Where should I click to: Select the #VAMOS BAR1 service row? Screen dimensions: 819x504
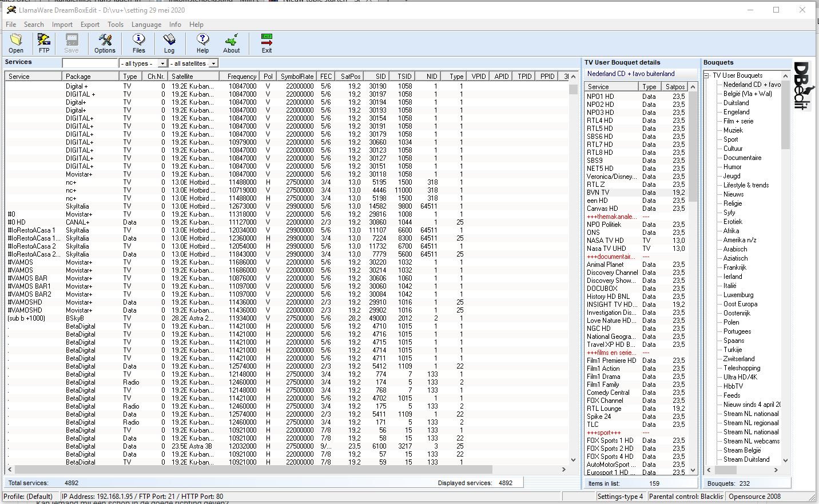[286, 286]
